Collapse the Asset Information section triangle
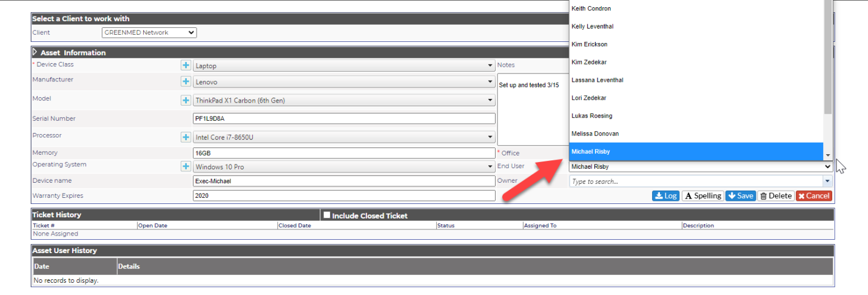The height and width of the screenshot is (295, 868). coord(35,52)
